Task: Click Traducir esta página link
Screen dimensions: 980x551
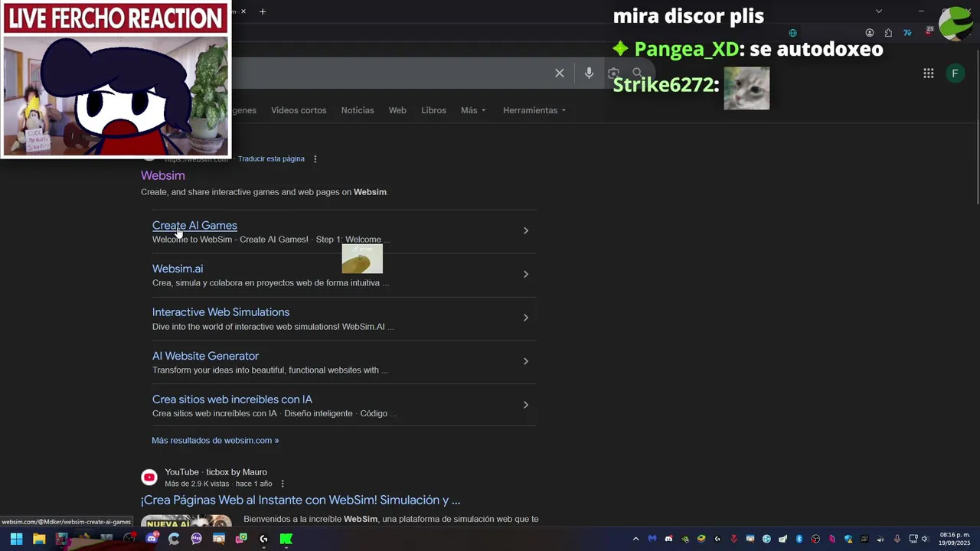Action: (x=271, y=158)
